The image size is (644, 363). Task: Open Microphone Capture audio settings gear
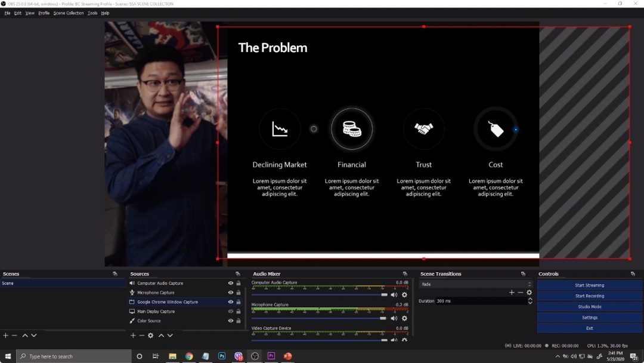click(x=404, y=318)
